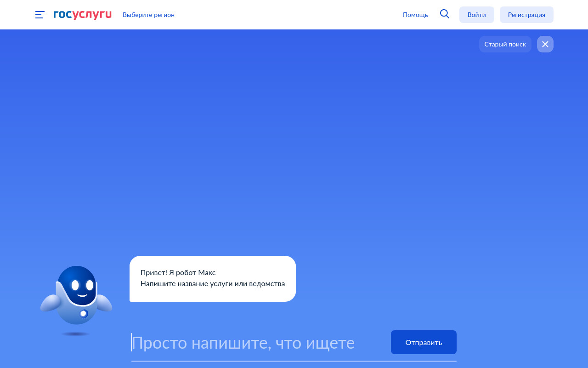Screen dimensions: 588x368
Task: Switch to Старый поиск
Action: coord(505,44)
